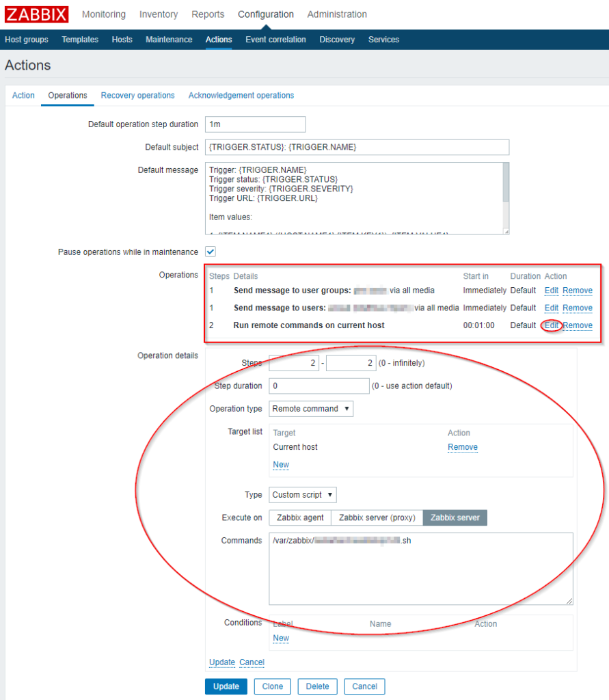Image resolution: width=609 pixels, height=700 pixels.
Task: Open the Operation type dropdown
Action: pos(310,408)
